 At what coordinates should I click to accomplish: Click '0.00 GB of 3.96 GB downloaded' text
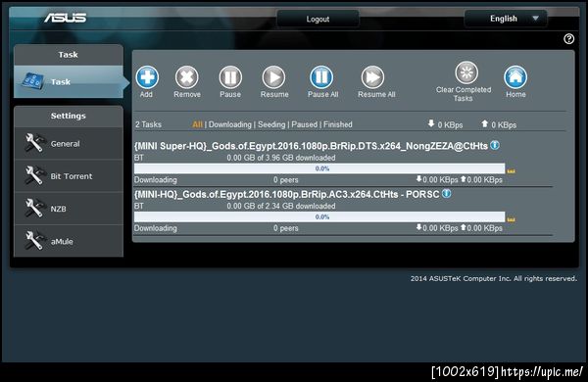point(281,158)
